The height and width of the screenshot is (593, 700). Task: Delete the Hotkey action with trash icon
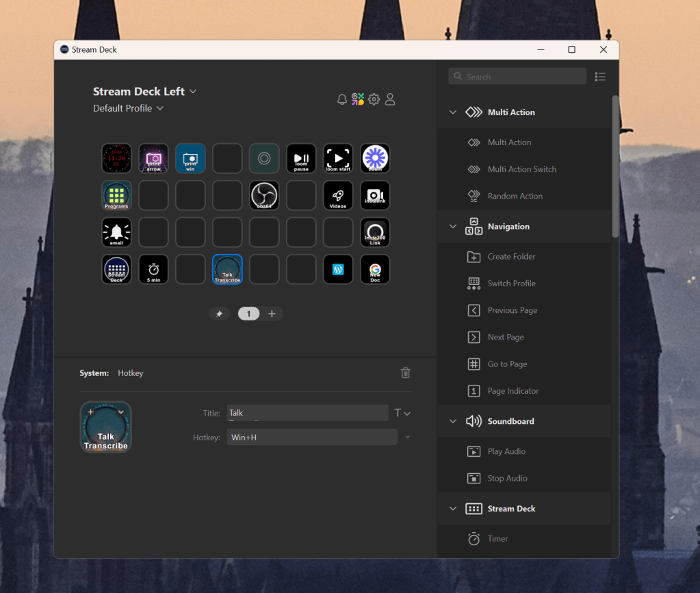(x=405, y=373)
